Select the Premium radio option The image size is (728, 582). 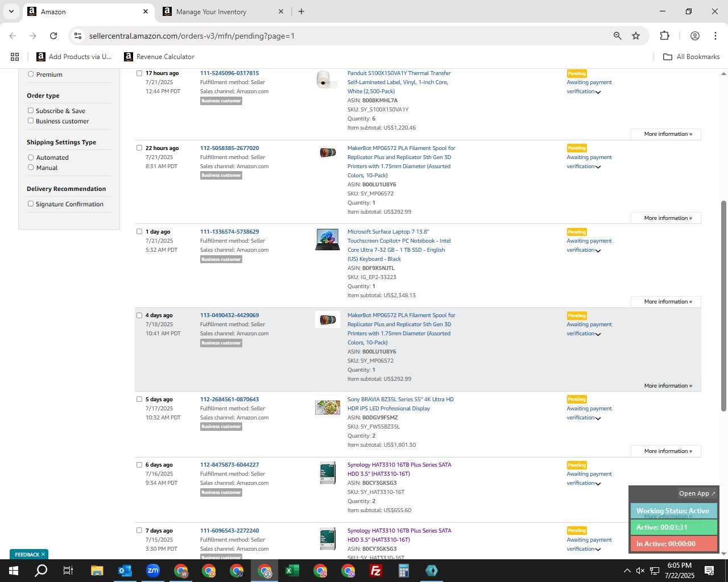pyautogui.click(x=31, y=74)
